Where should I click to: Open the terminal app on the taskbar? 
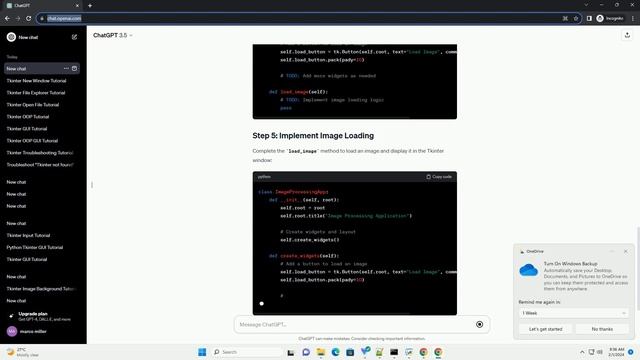point(394,352)
